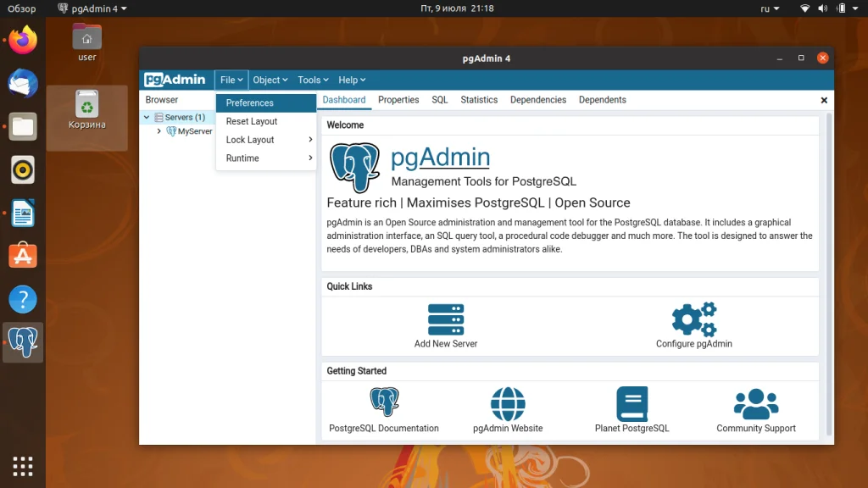The image size is (868, 488).
Task: Click the Add New Server quick link text
Action: 445,341
